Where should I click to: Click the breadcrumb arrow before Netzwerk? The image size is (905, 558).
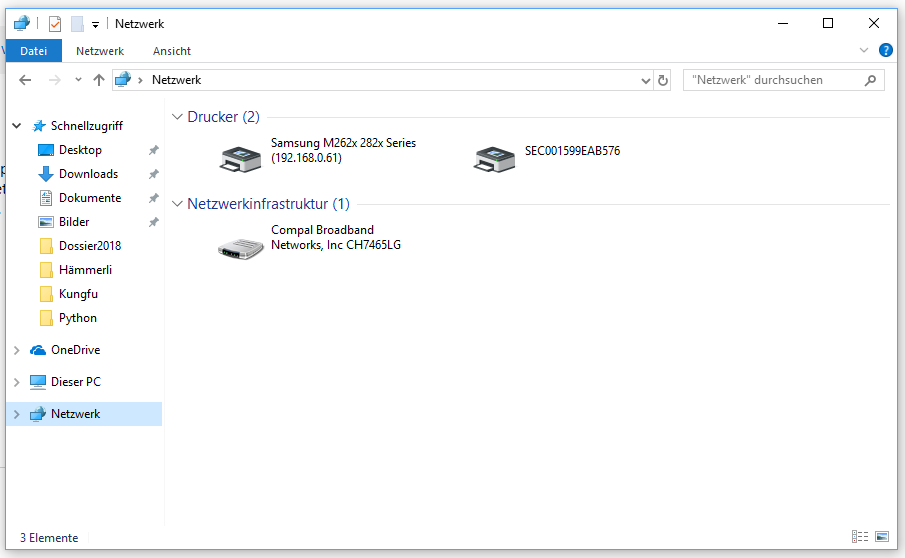click(140, 80)
